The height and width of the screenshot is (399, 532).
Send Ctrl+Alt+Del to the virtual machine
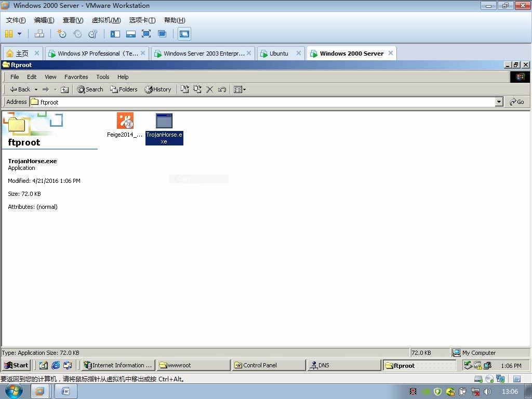point(39,34)
